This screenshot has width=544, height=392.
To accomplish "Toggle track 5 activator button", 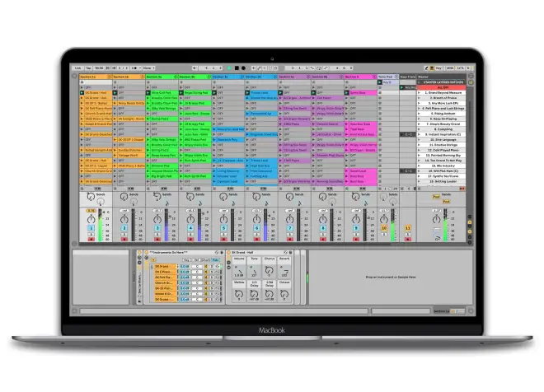I will tap(223, 228).
